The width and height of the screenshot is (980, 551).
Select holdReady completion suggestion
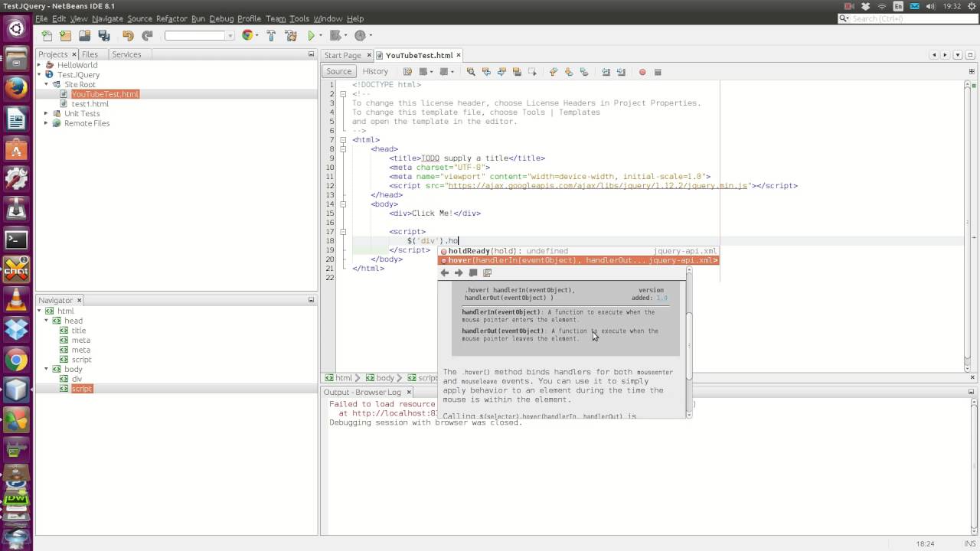pos(578,251)
